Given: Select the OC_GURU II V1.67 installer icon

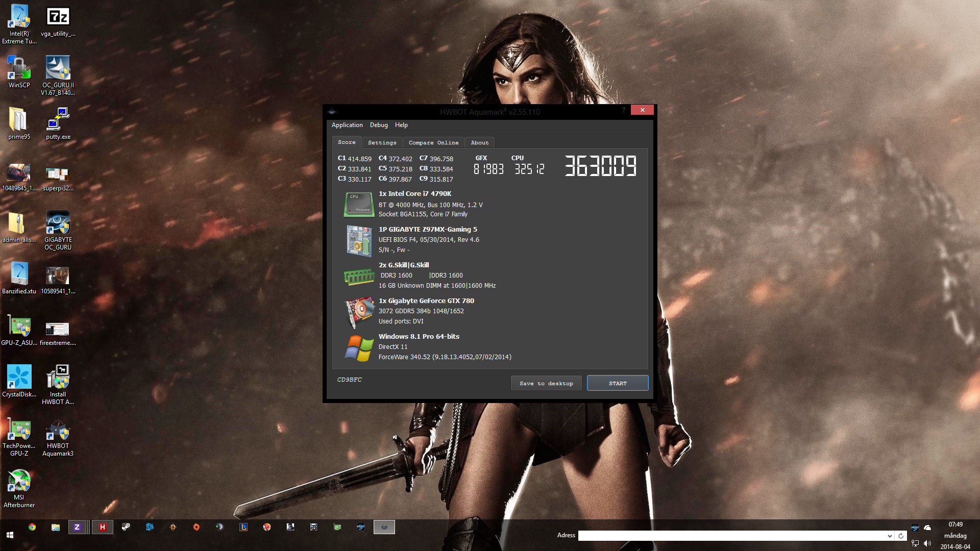Looking at the screenshot, I should pyautogui.click(x=58, y=76).
